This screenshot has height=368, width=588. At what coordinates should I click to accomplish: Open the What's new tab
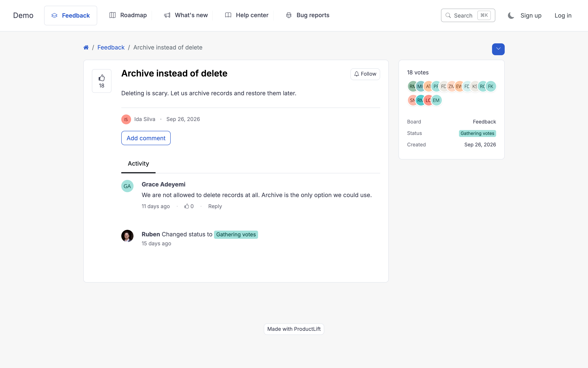click(186, 15)
